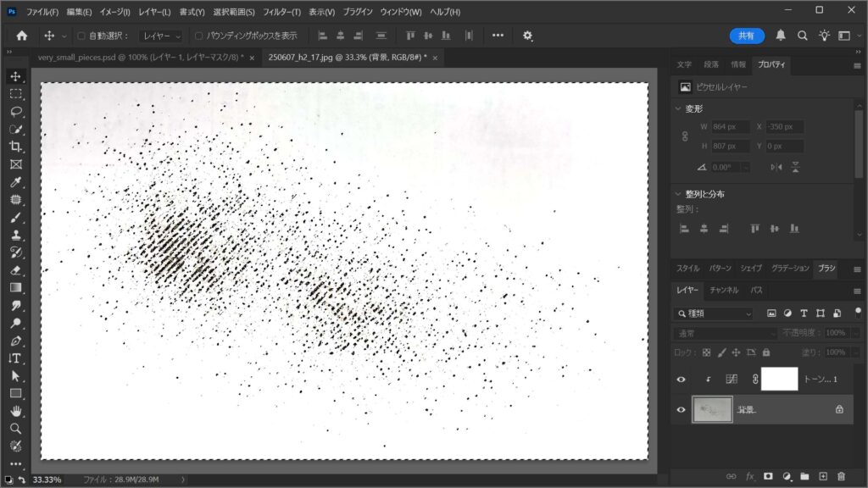Open the 不透明度 opacity dropdown arrow
Viewport: 868px width, 488px height.
click(855, 333)
